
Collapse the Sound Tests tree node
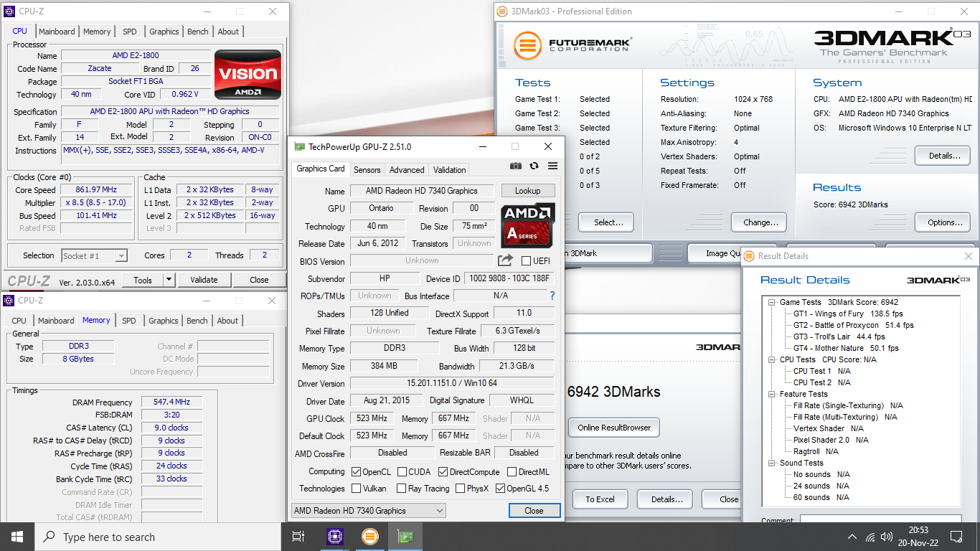tap(772, 463)
